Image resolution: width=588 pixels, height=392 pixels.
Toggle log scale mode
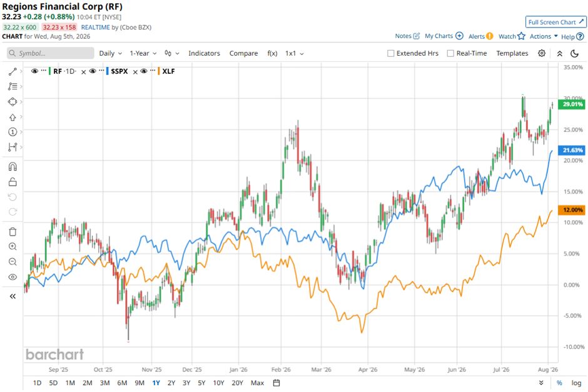576,383
